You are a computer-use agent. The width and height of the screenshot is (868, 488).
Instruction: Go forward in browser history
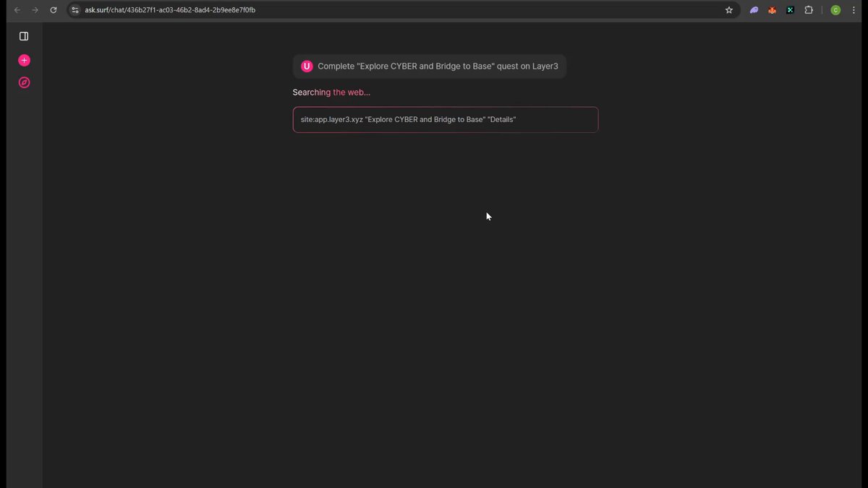coord(35,10)
